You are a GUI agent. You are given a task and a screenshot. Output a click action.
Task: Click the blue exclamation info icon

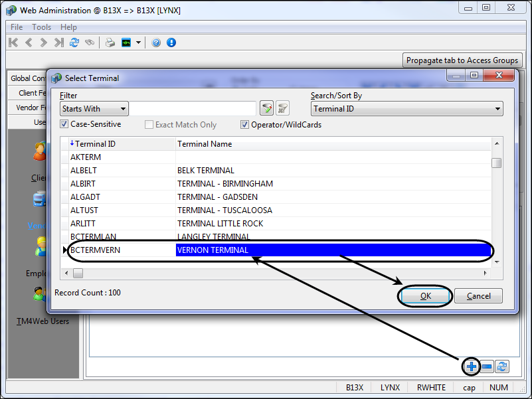coord(171,42)
